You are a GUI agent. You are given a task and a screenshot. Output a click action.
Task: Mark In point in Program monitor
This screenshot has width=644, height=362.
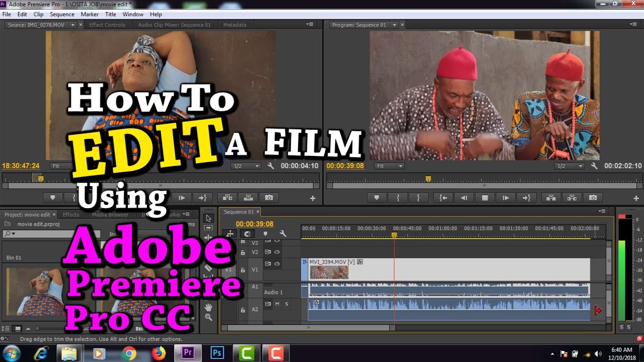pyautogui.click(x=397, y=198)
